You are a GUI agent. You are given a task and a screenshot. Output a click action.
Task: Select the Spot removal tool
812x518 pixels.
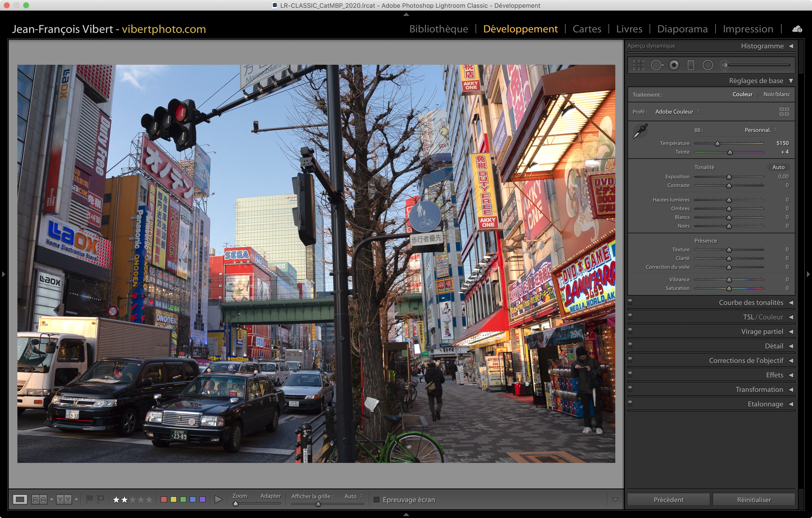tap(656, 65)
